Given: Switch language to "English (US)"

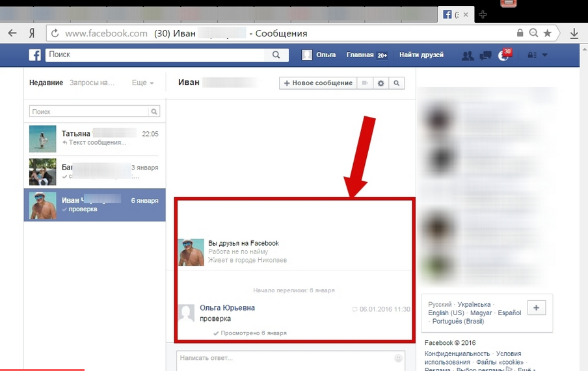Looking at the screenshot, I should 446,313.
